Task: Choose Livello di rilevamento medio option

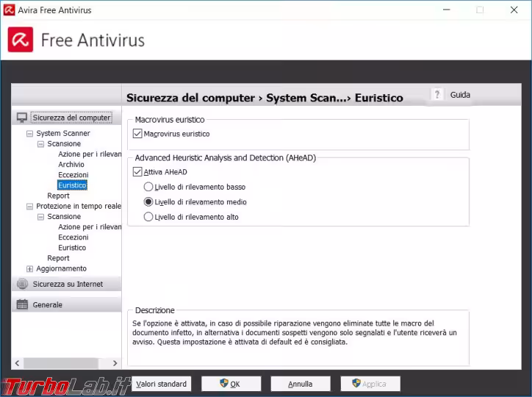Action: [148, 202]
